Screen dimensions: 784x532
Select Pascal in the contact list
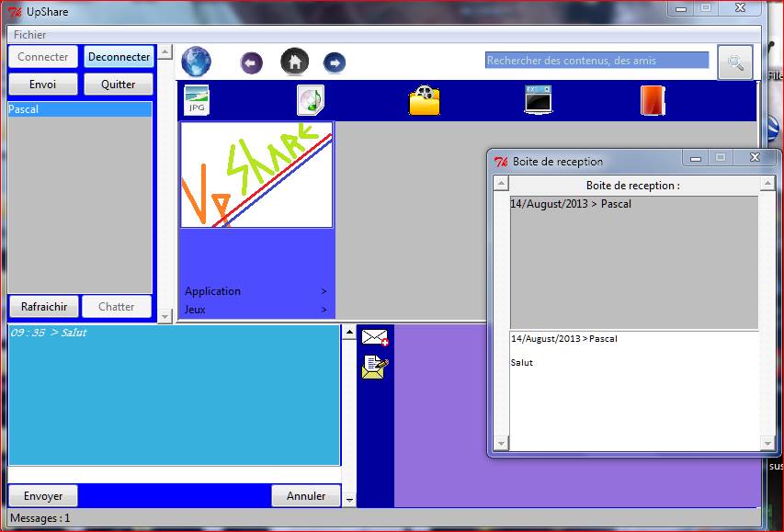click(x=80, y=109)
